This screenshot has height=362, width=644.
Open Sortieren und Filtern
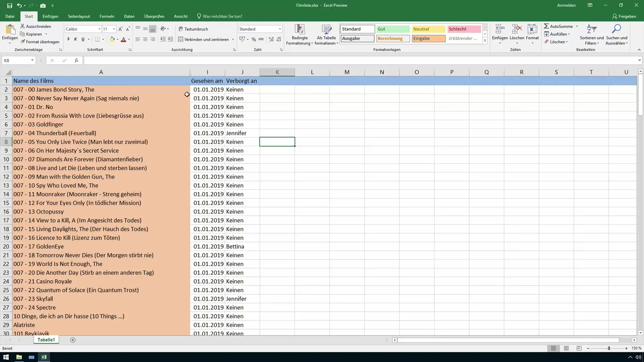592,35
